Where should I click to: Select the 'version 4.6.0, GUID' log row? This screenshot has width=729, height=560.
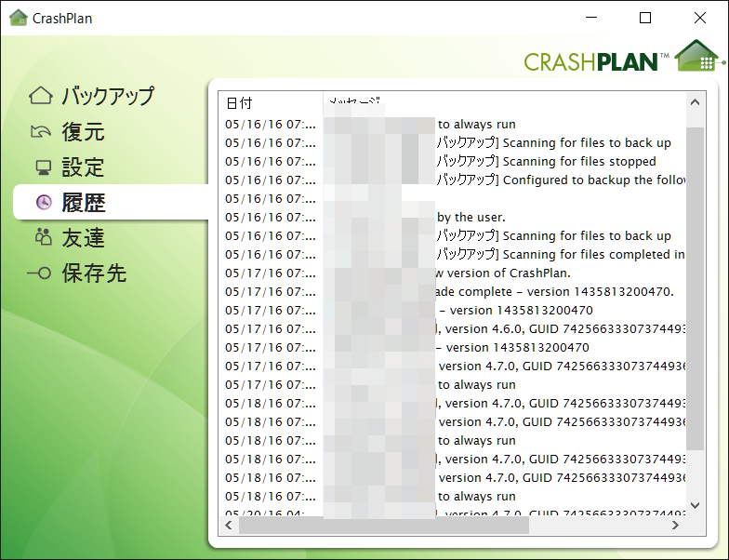coord(452,329)
